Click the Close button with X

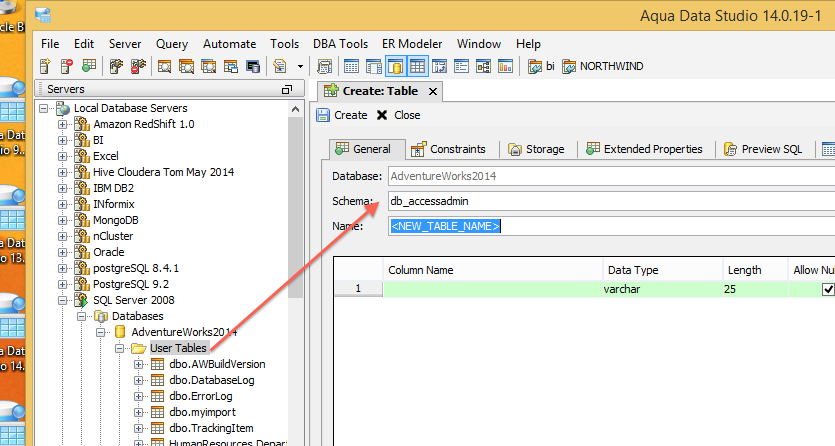click(398, 115)
